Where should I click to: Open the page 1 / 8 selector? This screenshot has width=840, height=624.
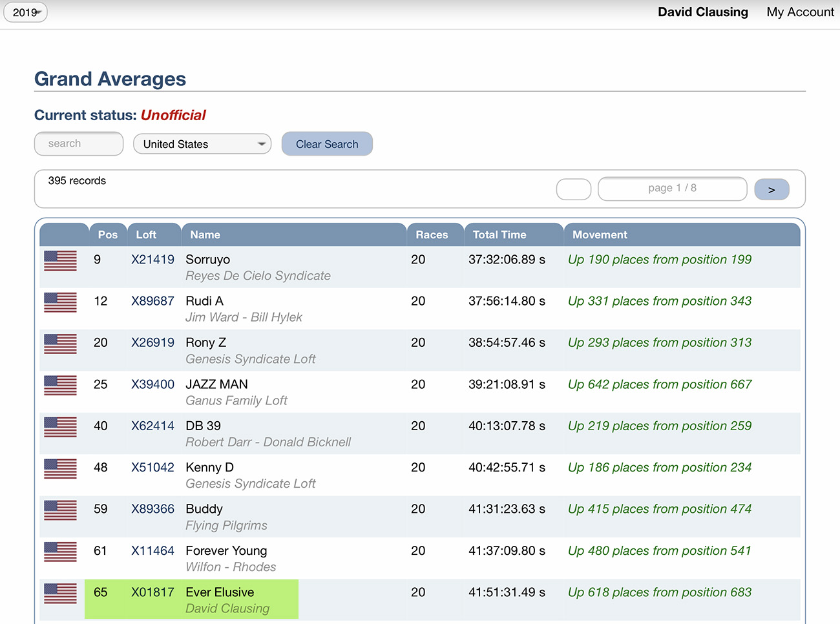point(672,189)
